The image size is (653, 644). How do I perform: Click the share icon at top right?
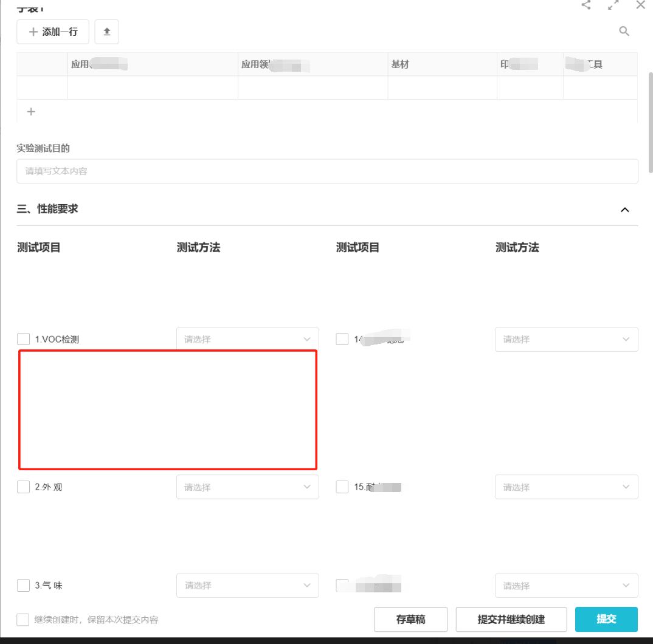(x=586, y=5)
